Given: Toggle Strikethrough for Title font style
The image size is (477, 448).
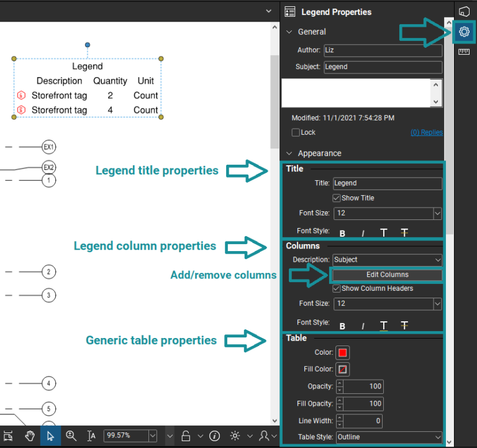Looking at the screenshot, I should 404,233.
